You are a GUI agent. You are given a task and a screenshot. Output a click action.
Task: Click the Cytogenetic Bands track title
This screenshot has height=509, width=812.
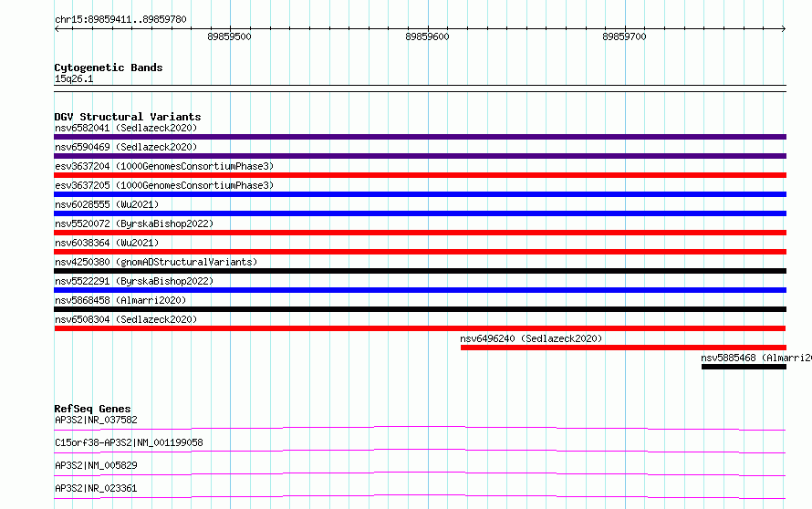(109, 68)
